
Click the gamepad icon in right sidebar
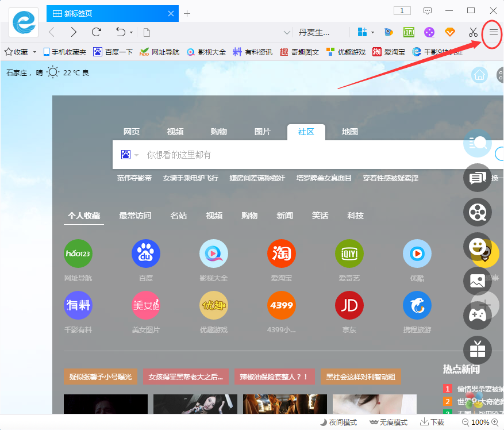[477, 315]
